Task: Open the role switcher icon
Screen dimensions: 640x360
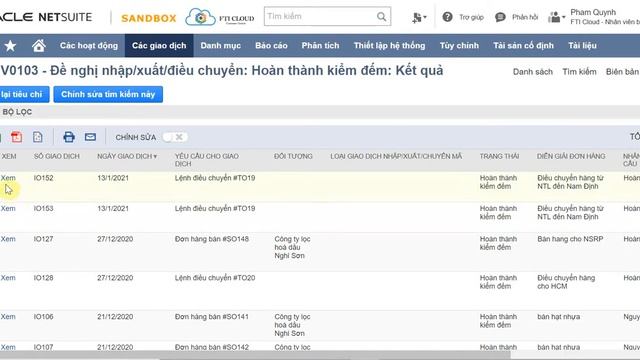Action: pyautogui.click(x=556, y=17)
